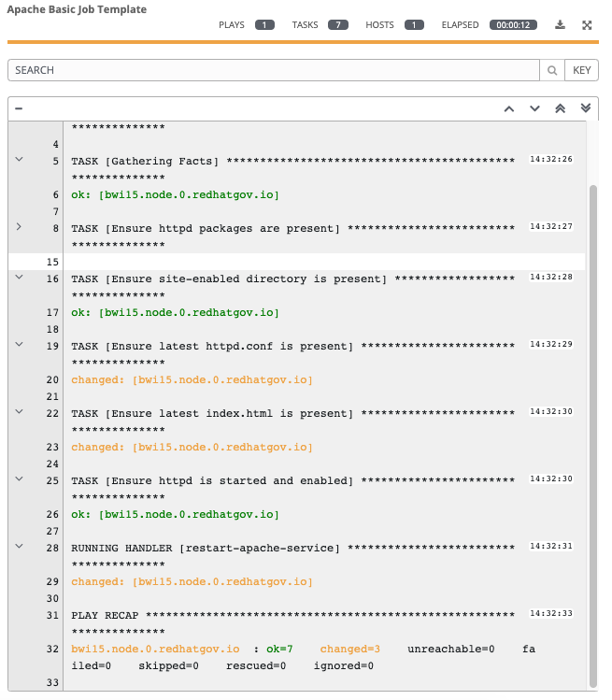The width and height of the screenshot is (612, 700).
Task: Click the search magnifier icon
Action: [x=552, y=70]
